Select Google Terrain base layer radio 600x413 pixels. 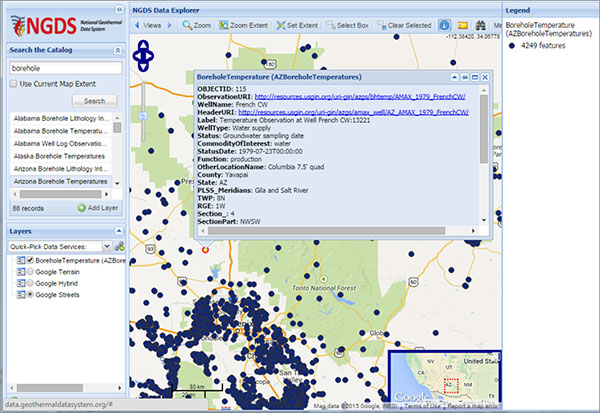click(30, 272)
